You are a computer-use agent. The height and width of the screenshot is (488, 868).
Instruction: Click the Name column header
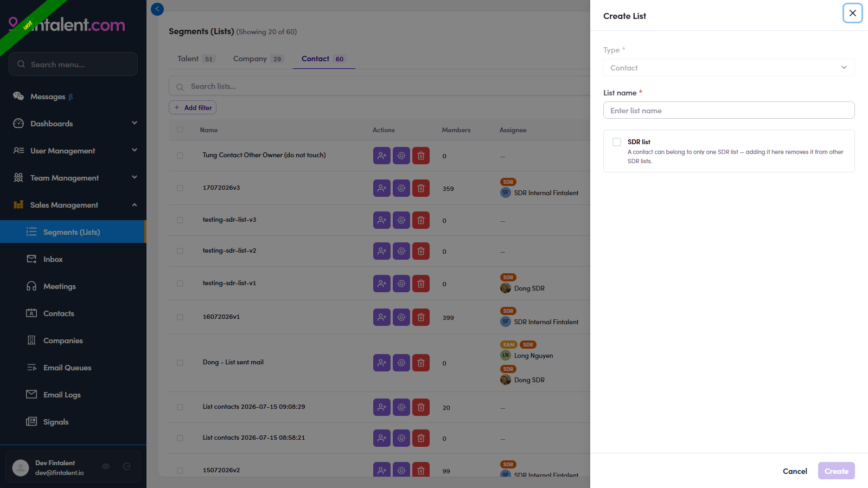pyautogui.click(x=209, y=130)
